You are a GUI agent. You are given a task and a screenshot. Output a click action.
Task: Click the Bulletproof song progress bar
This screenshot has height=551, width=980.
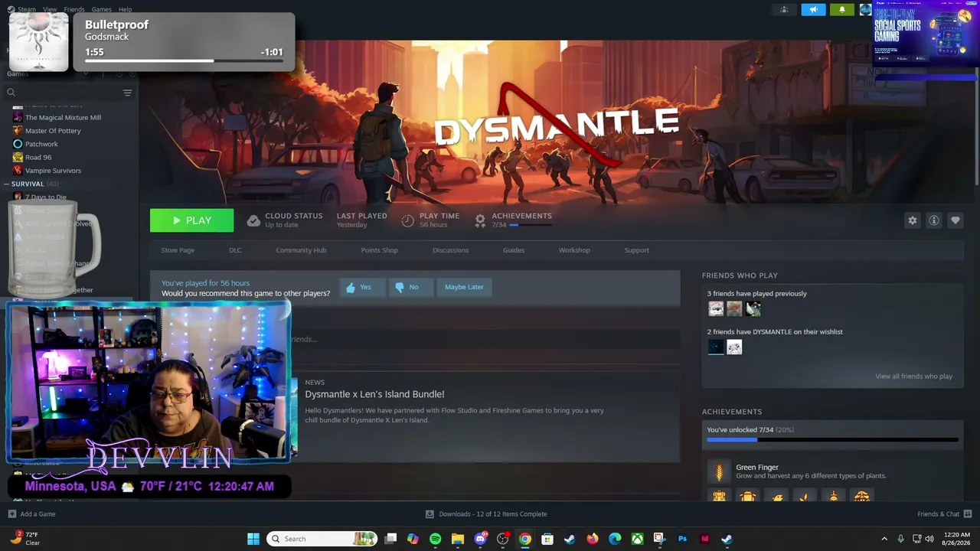184,61
